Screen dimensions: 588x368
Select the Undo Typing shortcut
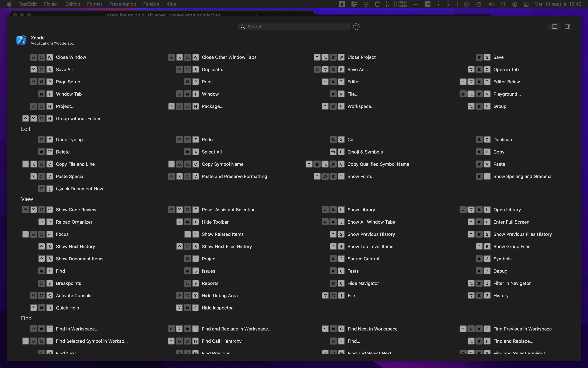pos(61,140)
